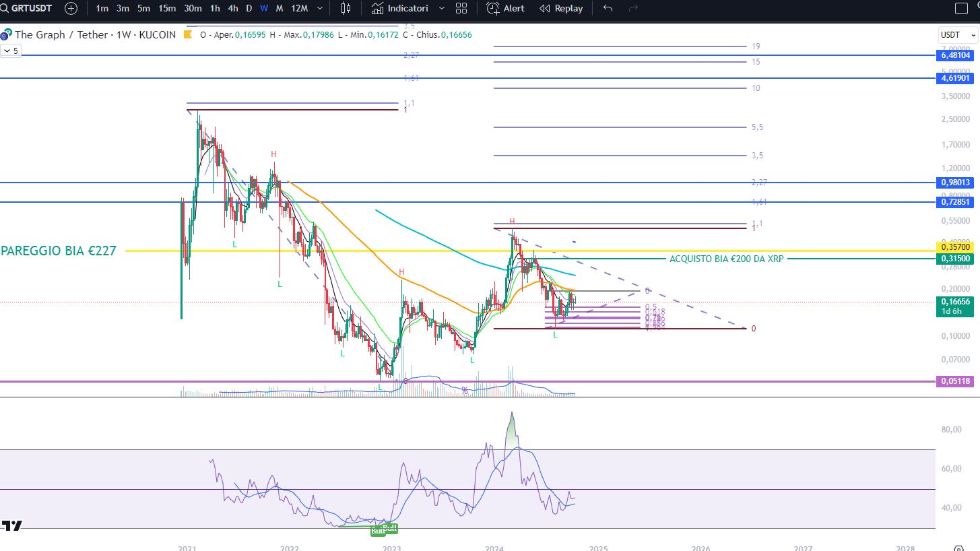Click the yellow 0,35700 price label
This screenshot has width=980, height=551.
(956, 247)
